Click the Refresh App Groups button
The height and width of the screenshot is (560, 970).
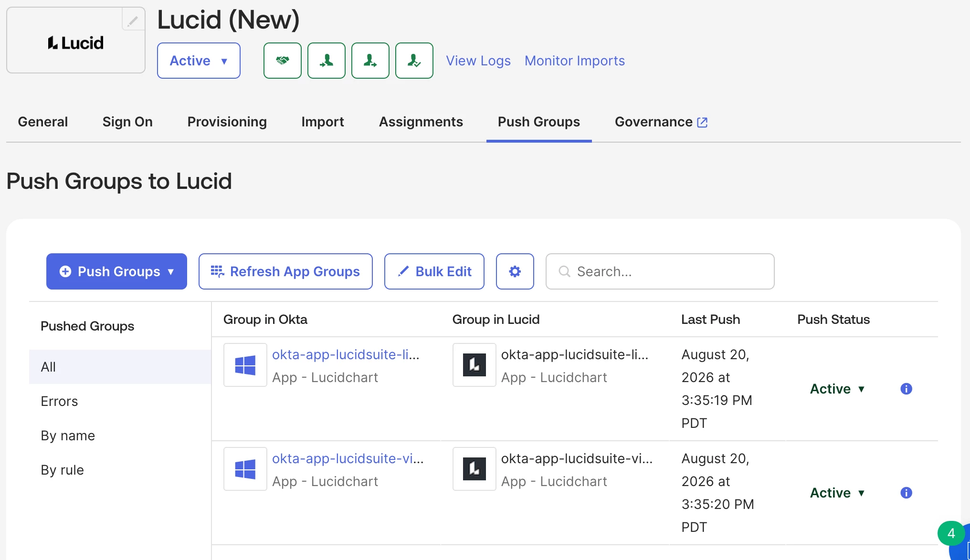[285, 271]
